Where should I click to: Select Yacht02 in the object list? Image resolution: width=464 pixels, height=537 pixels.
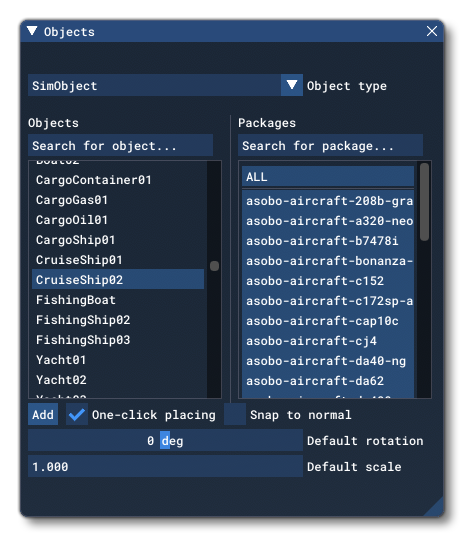pyautogui.click(x=118, y=380)
